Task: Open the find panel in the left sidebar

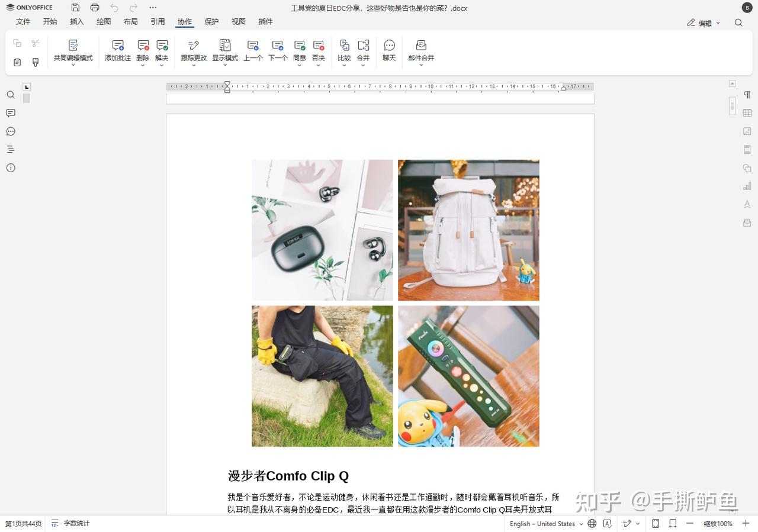Action: [11, 95]
